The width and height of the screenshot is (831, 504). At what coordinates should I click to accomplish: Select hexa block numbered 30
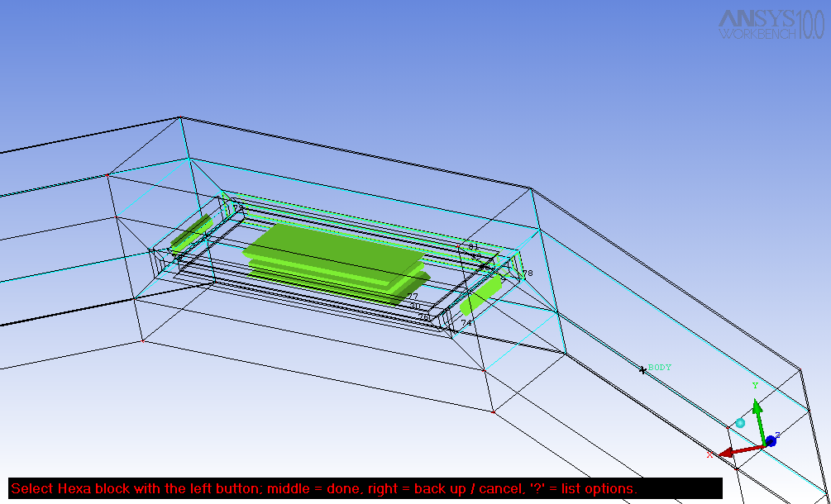[415, 306]
